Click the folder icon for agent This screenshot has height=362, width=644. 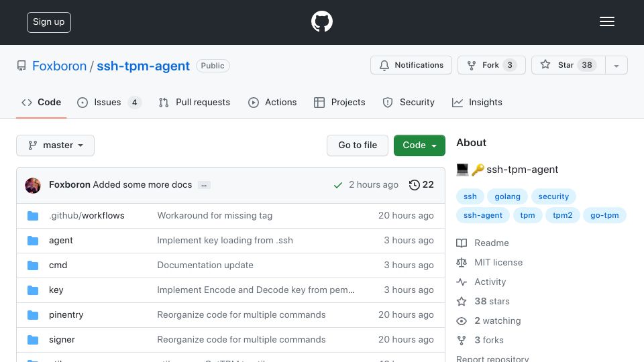33,241
